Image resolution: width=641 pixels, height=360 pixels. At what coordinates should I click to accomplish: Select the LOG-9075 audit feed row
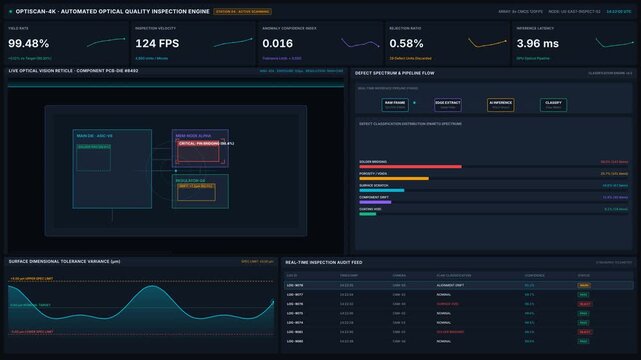click(x=459, y=313)
